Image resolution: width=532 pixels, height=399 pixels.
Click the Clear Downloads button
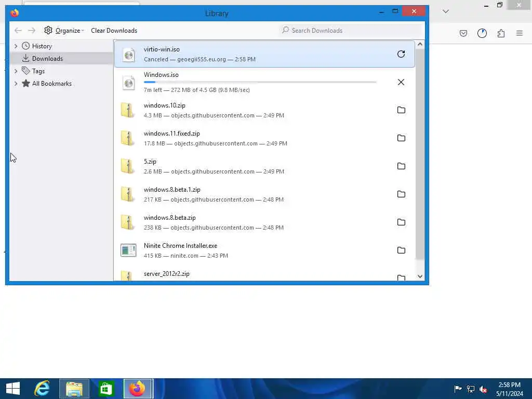pos(114,31)
